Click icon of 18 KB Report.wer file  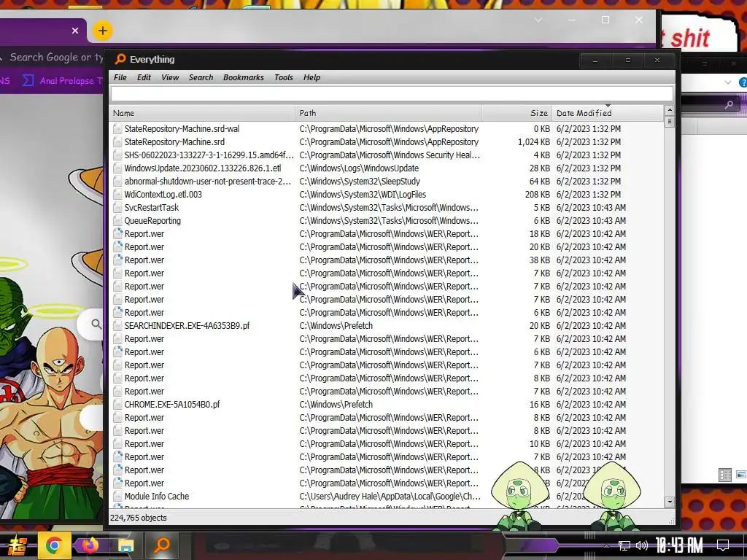point(117,234)
